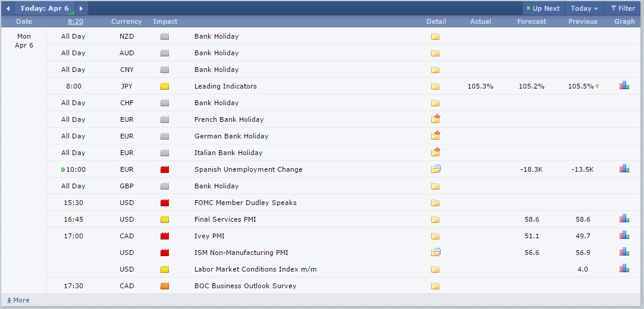Open detail folder for Ivey PMI
Viewport: 644px width, 309px height.
tap(435, 236)
